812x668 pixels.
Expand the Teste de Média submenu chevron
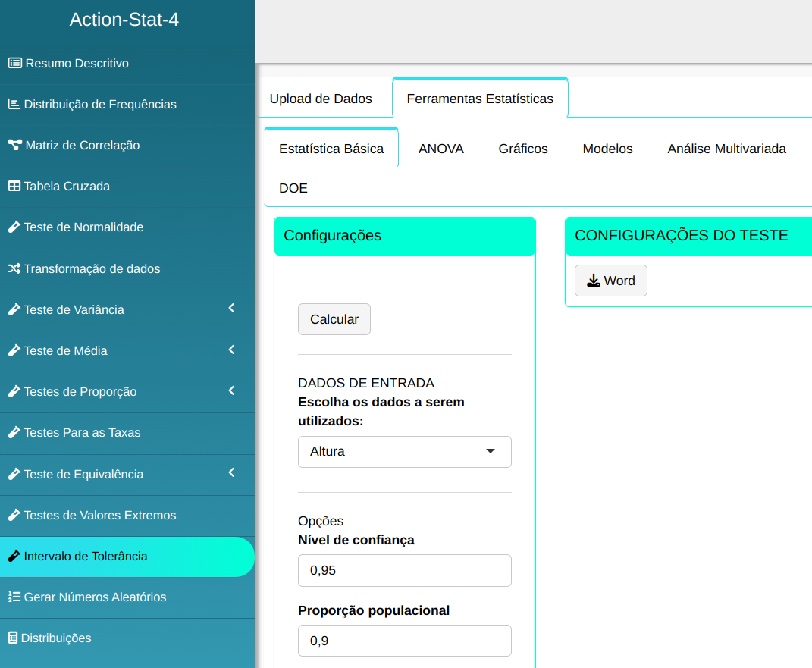pos(232,350)
